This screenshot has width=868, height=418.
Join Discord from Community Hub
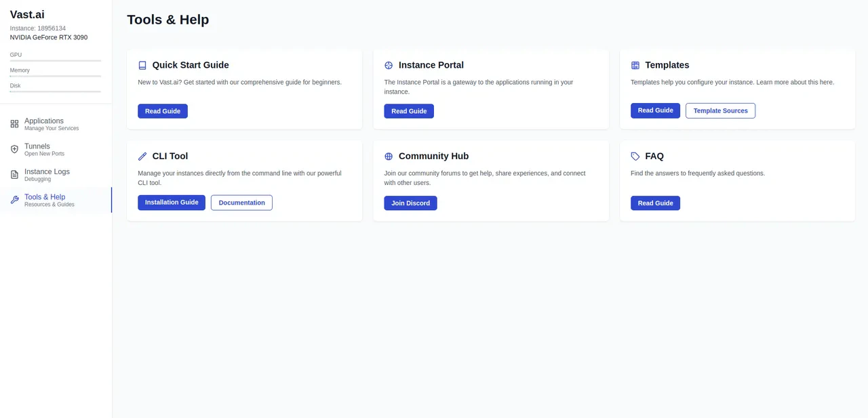[410, 203]
